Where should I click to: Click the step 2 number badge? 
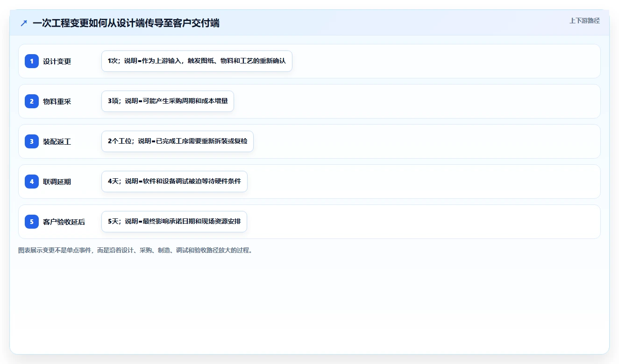pyautogui.click(x=32, y=101)
